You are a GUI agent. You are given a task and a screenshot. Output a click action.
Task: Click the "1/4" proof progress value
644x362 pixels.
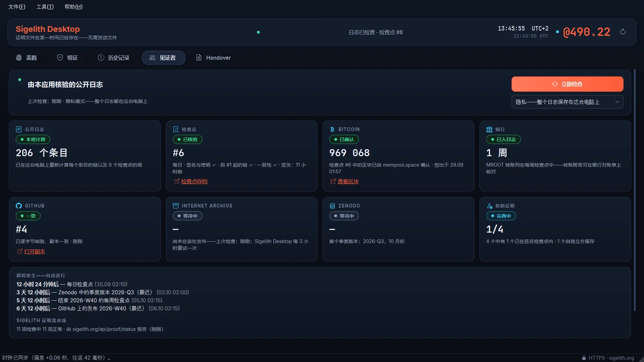click(495, 229)
